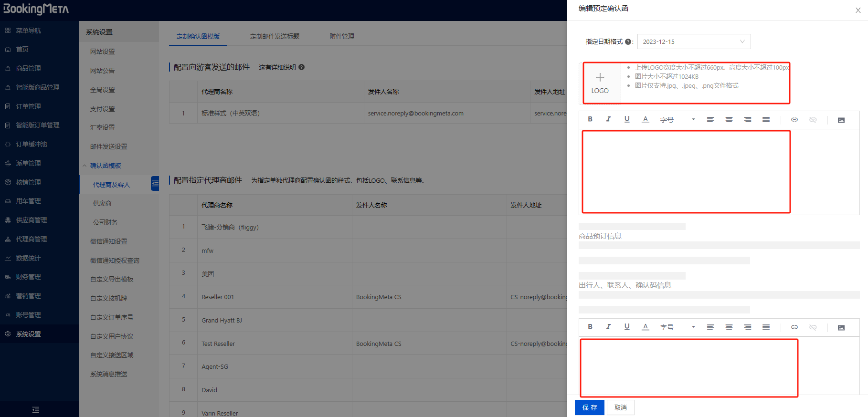868x417 pixels.
Task: Insert image using upper editor picture icon
Action: tap(841, 120)
